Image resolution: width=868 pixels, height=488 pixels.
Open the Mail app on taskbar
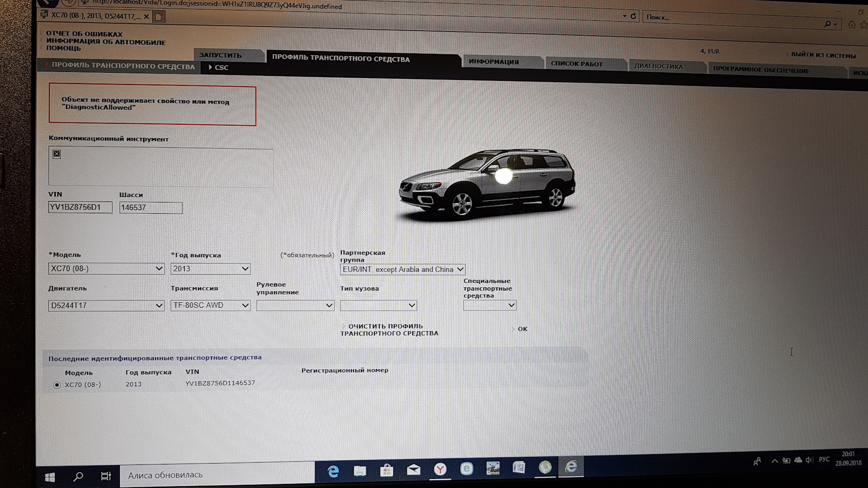click(413, 470)
